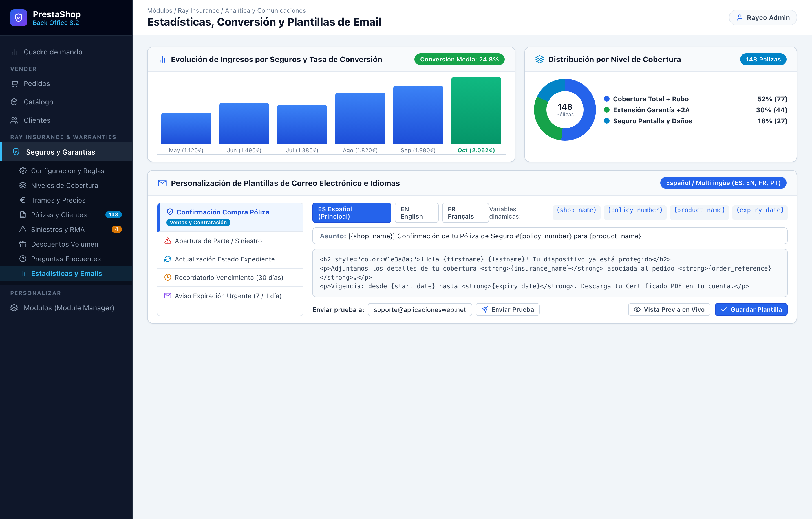Click the Pedidos shopping cart icon
This screenshot has height=519, width=812.
point(14,83)
